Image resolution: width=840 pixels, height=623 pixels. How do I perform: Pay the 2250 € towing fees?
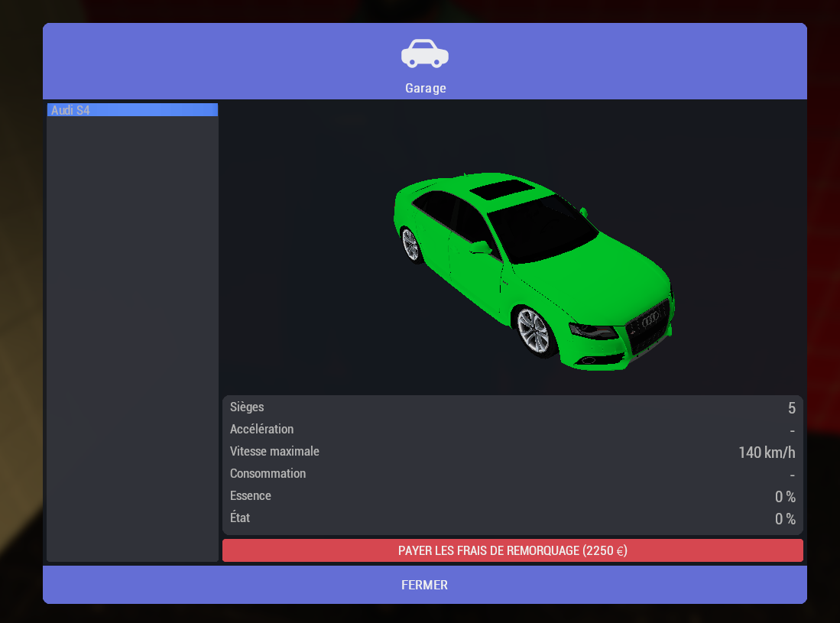click(x=512, y=550)
